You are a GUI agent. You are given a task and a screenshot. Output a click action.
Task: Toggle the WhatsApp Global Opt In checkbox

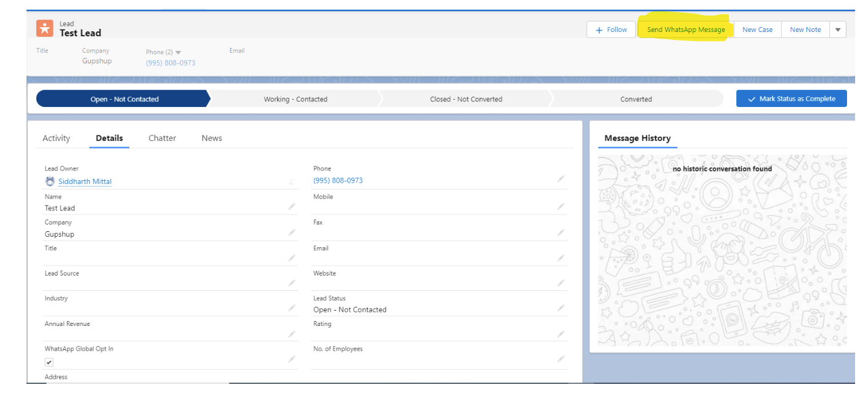pos(49,362)
